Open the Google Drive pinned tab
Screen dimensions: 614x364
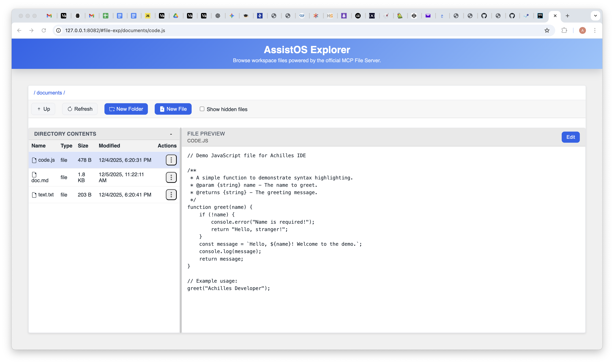(x=176, y=16)
